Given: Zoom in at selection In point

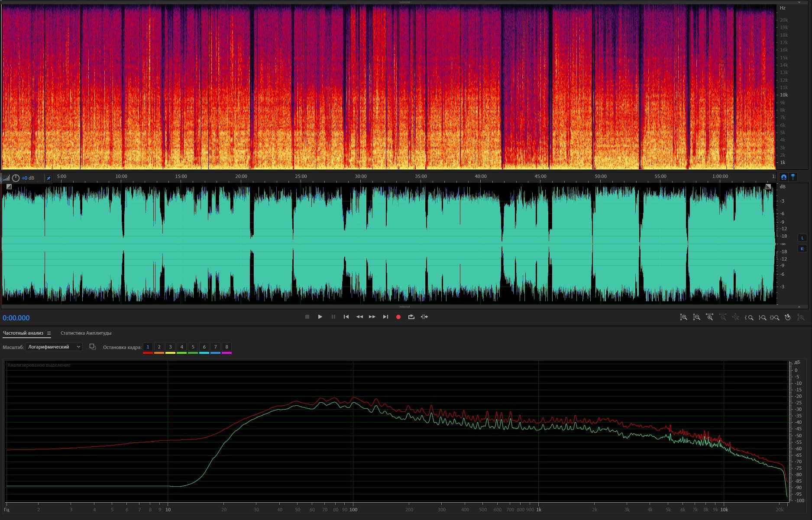Looking at the screenshot, I should tap(749, 317).
